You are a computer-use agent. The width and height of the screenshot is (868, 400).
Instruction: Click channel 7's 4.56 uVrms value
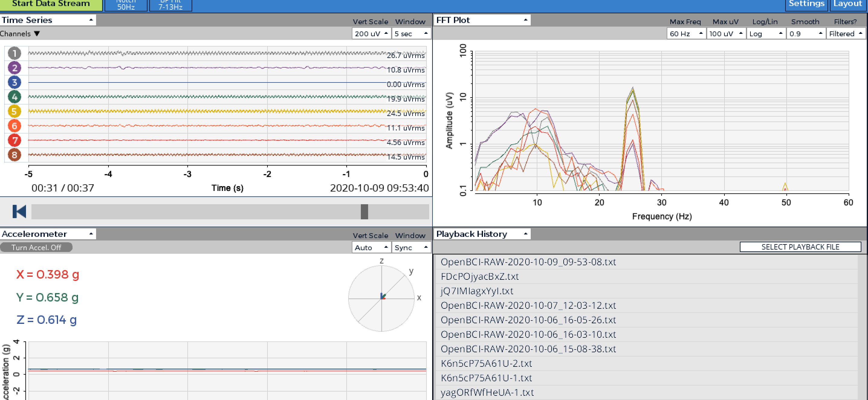click(406, 142)
